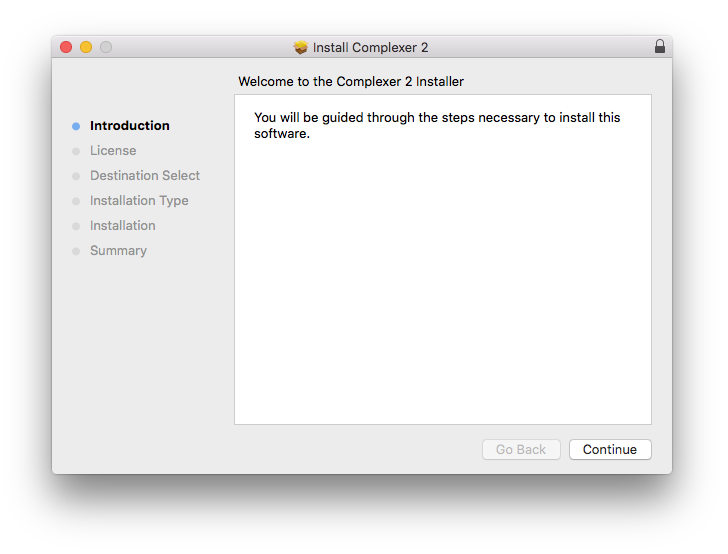Select the Introduction step in the sidebar
This screenshot has width=728, height=554.
pyautogui.click(x=130, y=126)
